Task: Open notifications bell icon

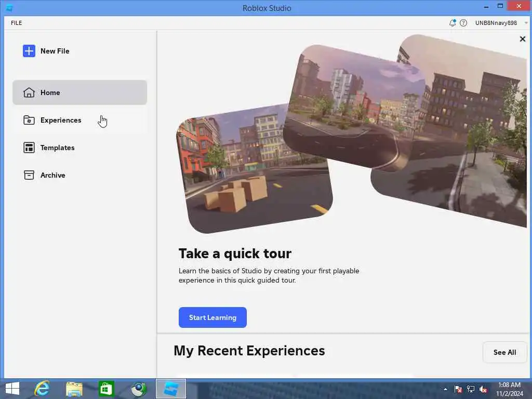Action: click(453, 23)
